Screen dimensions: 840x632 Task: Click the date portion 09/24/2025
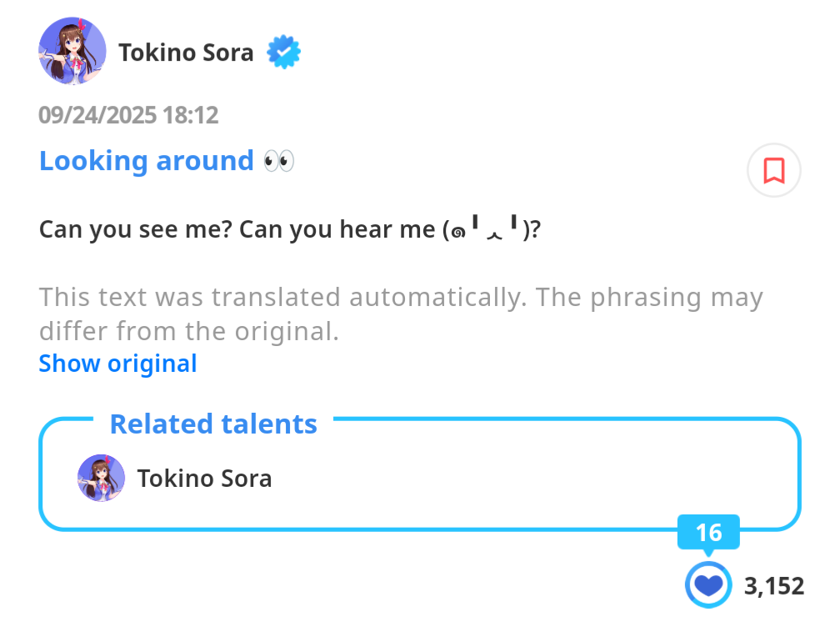97,115
